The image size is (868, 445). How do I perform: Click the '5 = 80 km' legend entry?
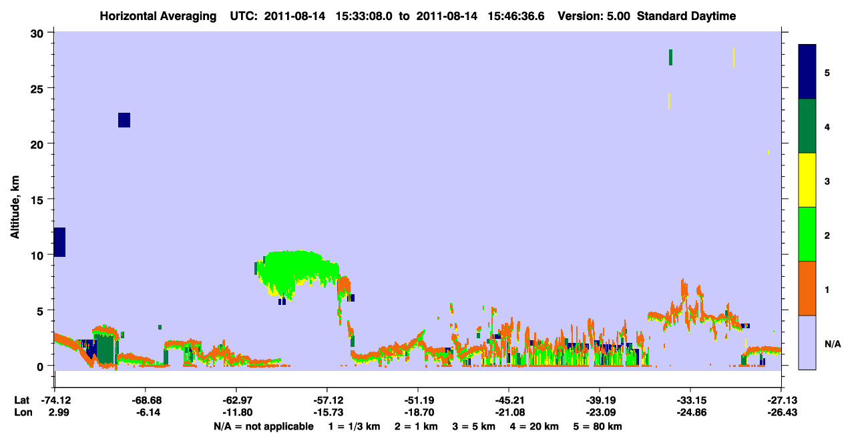598,426
